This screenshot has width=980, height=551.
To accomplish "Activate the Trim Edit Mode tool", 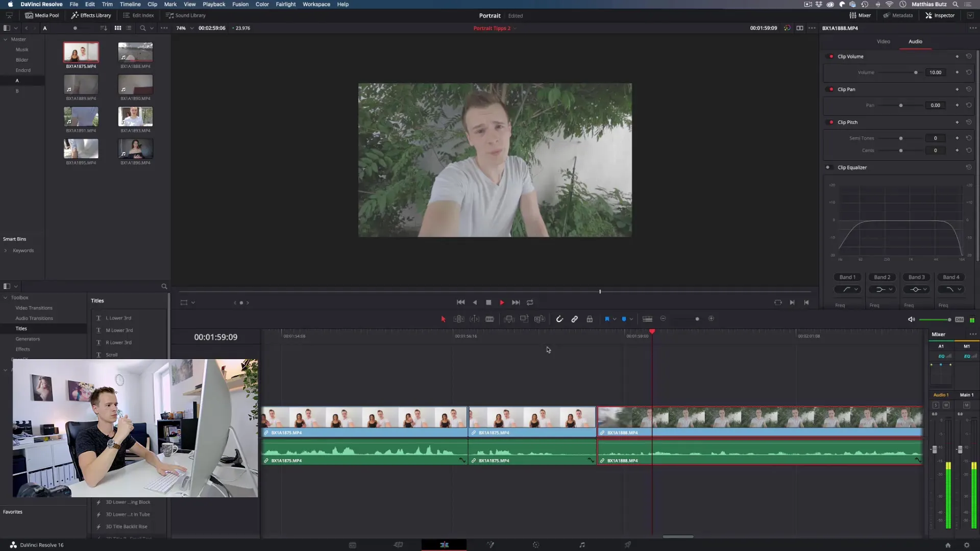I will [x=459, y=319].
